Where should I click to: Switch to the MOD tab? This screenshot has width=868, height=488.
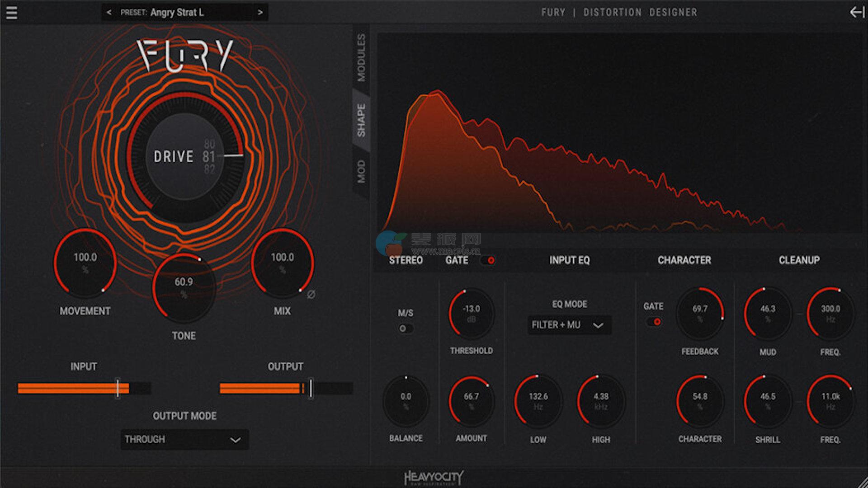(x=361, y=171)
